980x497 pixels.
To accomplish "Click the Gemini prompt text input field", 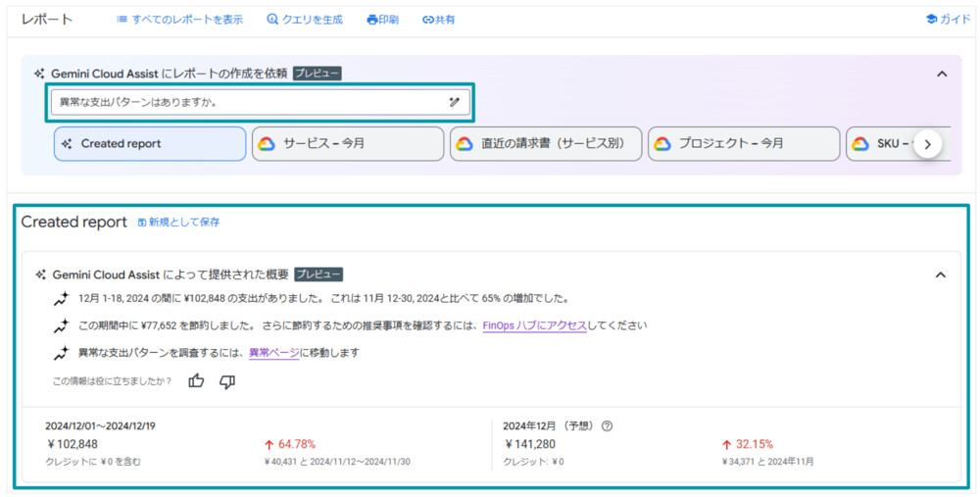I will pos(245,102).
